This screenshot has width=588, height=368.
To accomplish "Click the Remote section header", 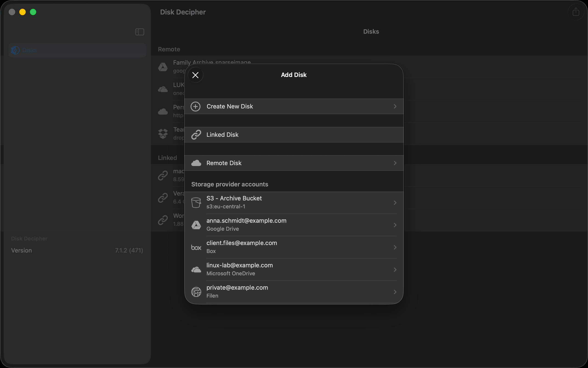I will tap(169, 49).
